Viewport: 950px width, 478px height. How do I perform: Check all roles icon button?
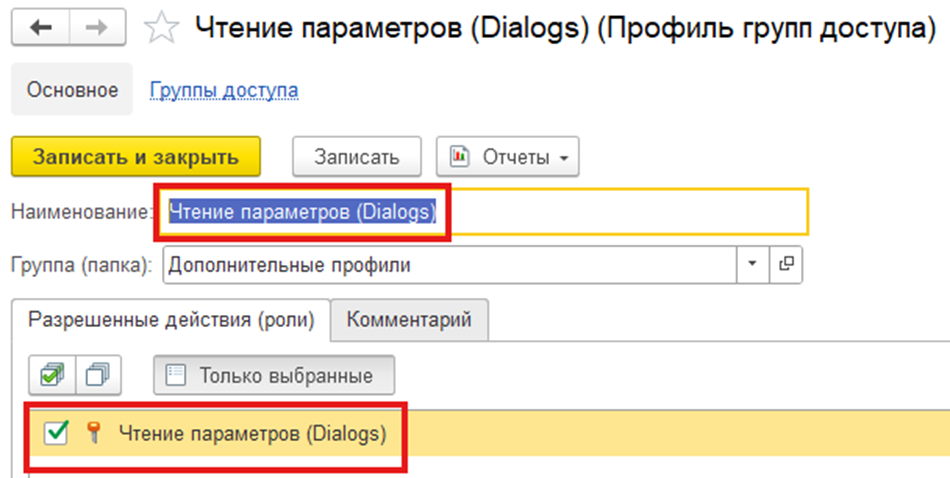tap(50, 376)
